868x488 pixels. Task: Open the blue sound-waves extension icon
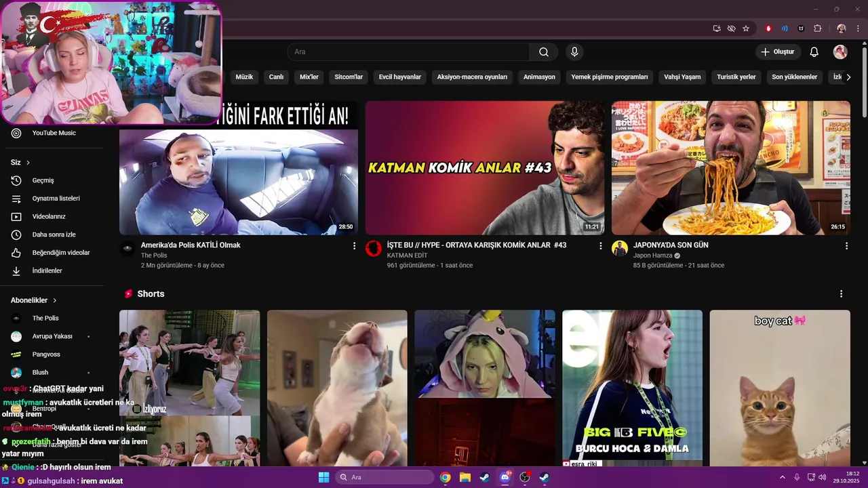point(785,28)
